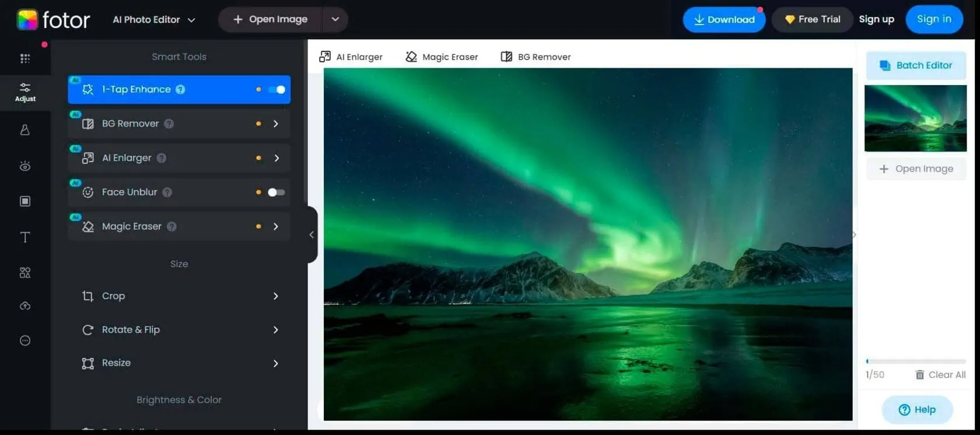
Task: Open the more options circle icon
Action: click(25, 341)
